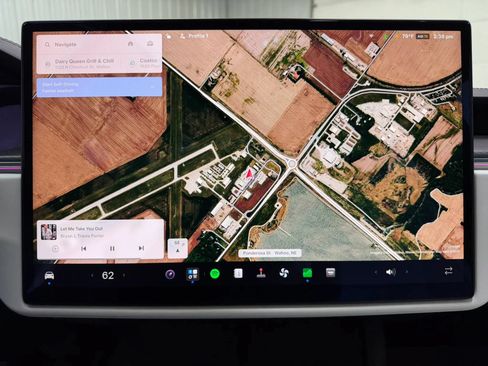Skip to the next track

click(141, 248)
